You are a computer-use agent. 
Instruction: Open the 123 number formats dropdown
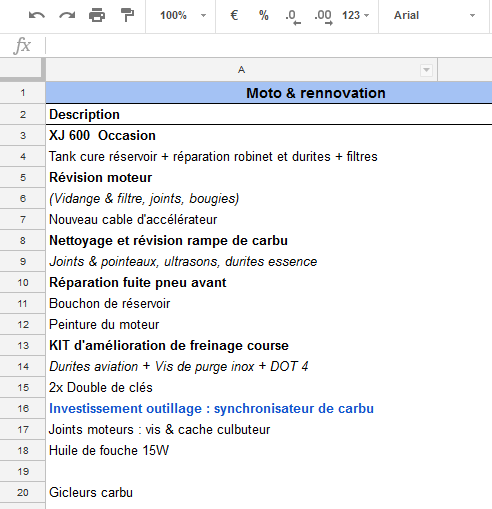(356, 15)
